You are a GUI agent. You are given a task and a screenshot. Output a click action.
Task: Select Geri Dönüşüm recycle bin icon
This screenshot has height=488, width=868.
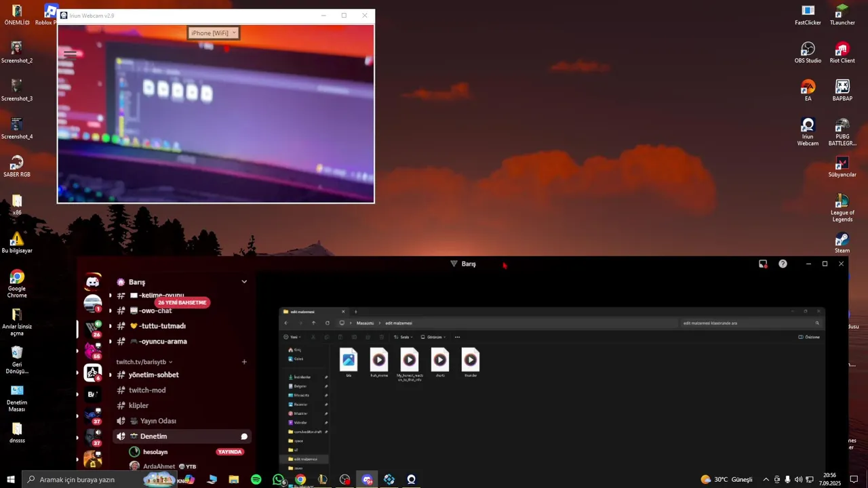[17, 360]
